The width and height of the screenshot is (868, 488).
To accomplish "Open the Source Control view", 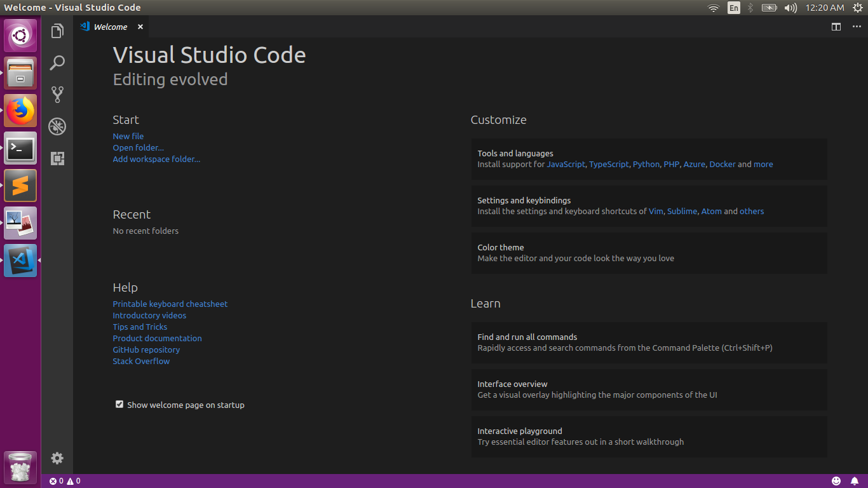I will coord(57,94).
